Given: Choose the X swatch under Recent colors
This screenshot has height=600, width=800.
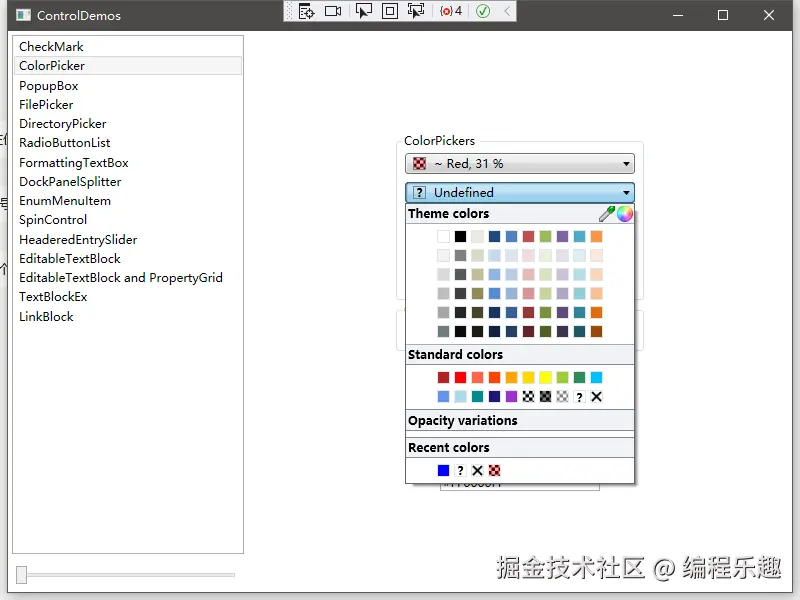Looking at the screenshot, I should click(477, 470).
